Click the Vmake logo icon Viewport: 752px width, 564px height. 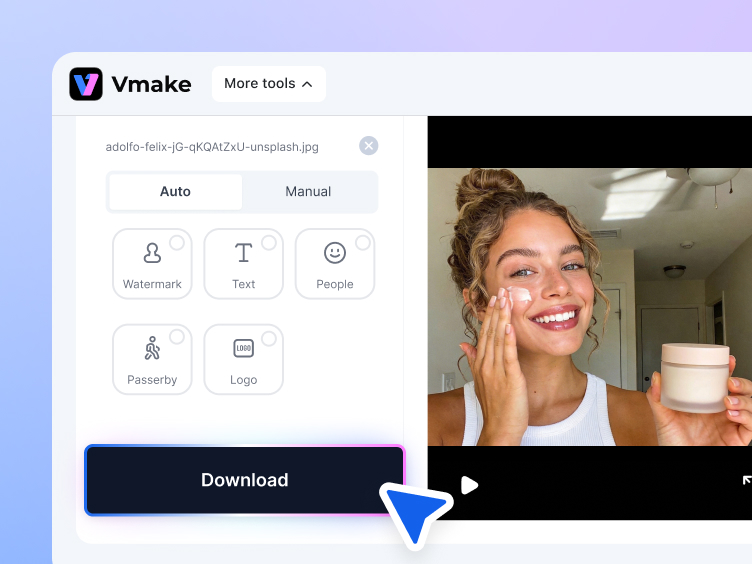[86, 84]
